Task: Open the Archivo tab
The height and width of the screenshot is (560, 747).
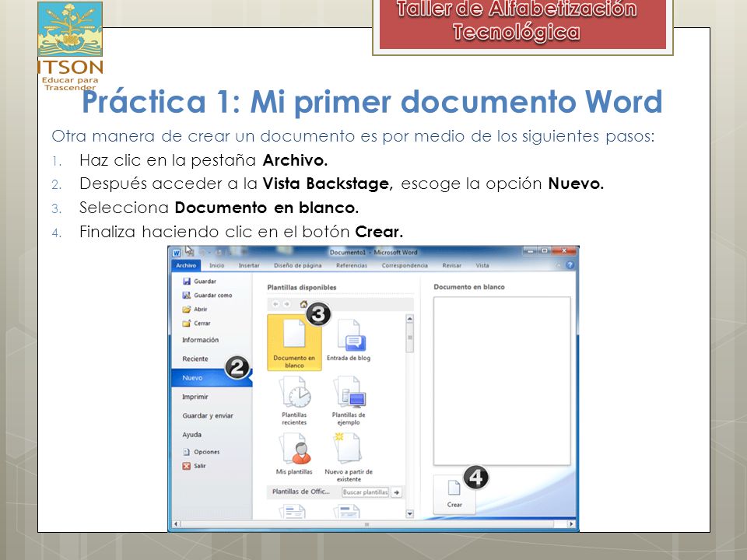Action: [186, 265]
